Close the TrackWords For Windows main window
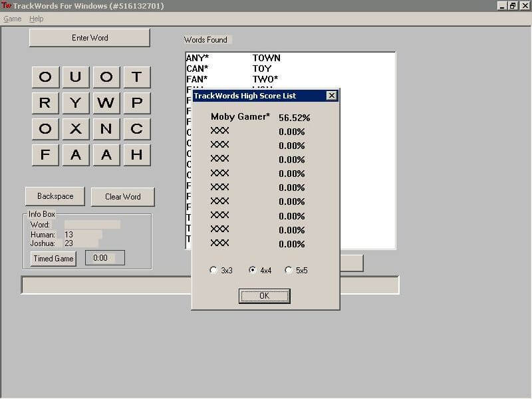 (x=525, y=6)
